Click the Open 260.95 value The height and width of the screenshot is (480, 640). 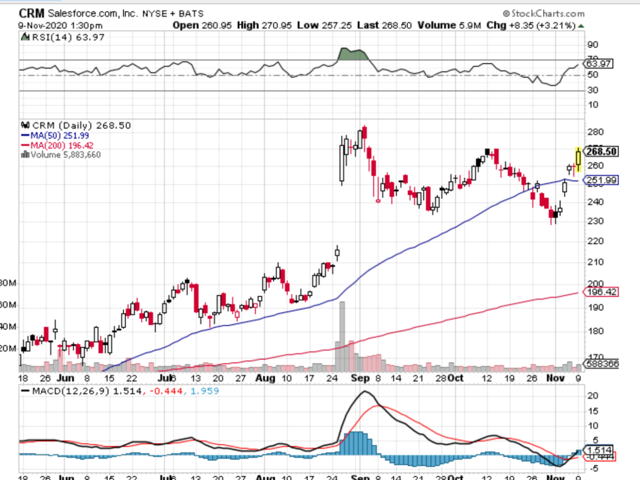202,25
